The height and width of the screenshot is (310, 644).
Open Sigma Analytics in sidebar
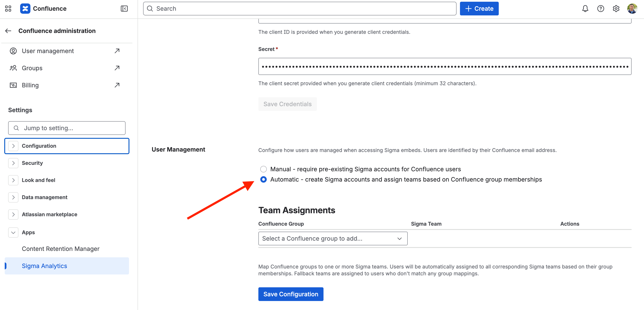coord(44,266)
